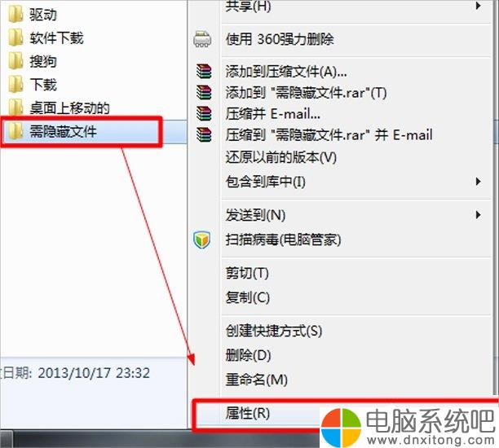The height and width of the screenshot is (448, 499).
Task: Click the 软件下载 folder icon
Action: [x=15, y=37]
